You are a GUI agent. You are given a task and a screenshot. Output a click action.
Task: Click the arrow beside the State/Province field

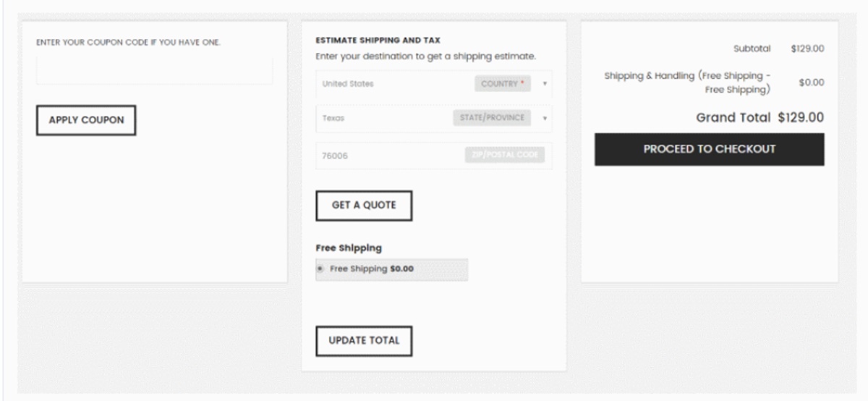[x=544, y=118]
